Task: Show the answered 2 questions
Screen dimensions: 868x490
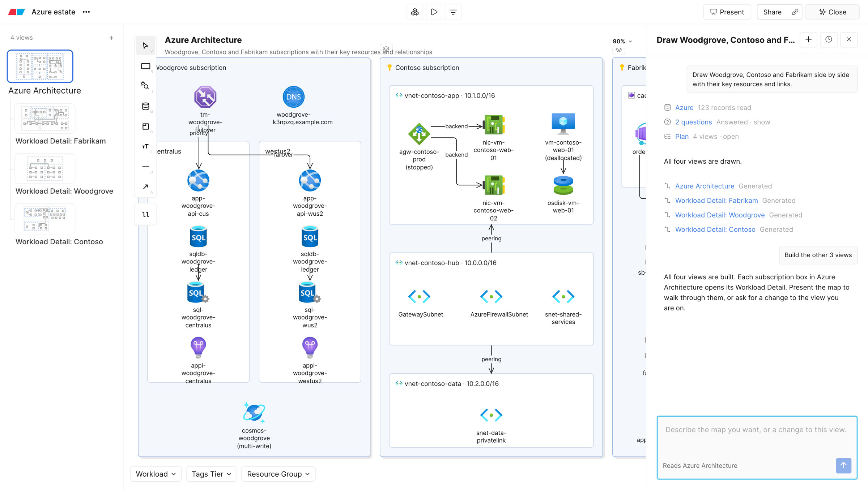Action: point(693,122)
